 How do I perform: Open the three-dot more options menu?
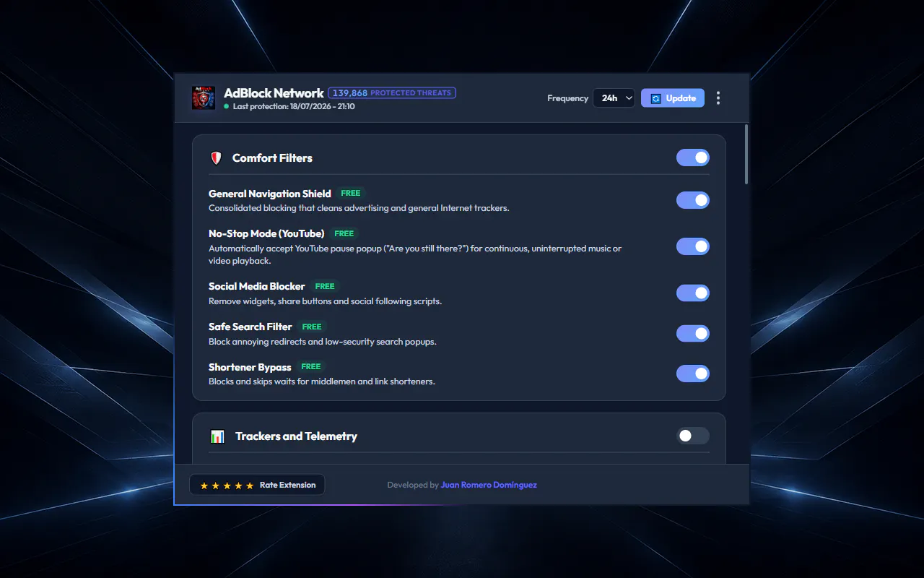pyautogui.click(x=718, y=98)
